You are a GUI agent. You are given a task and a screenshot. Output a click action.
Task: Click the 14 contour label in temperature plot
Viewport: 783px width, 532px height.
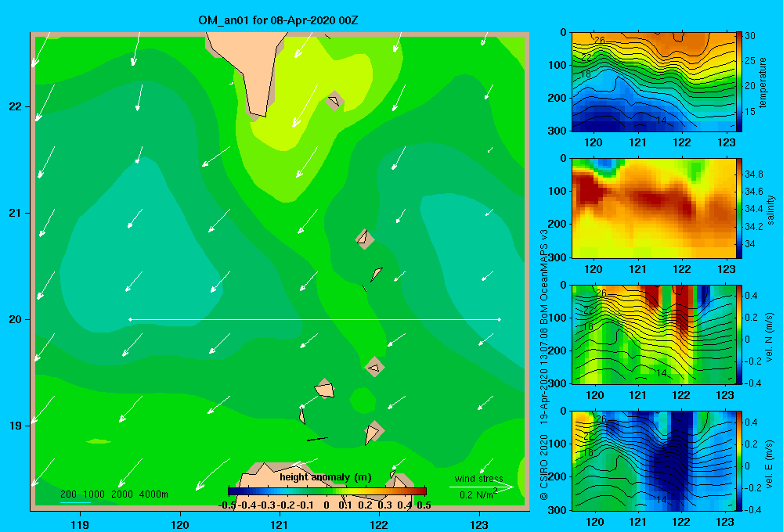[x=661, y=120]
